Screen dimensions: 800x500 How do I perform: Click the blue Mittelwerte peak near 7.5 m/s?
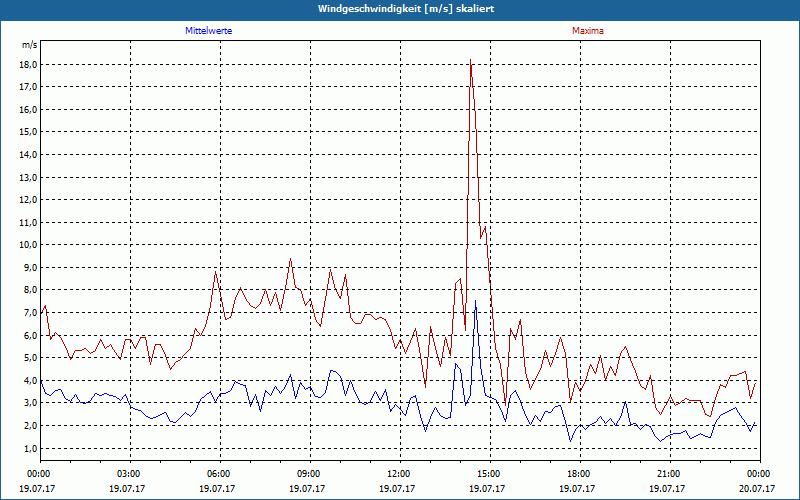[476, 302]
